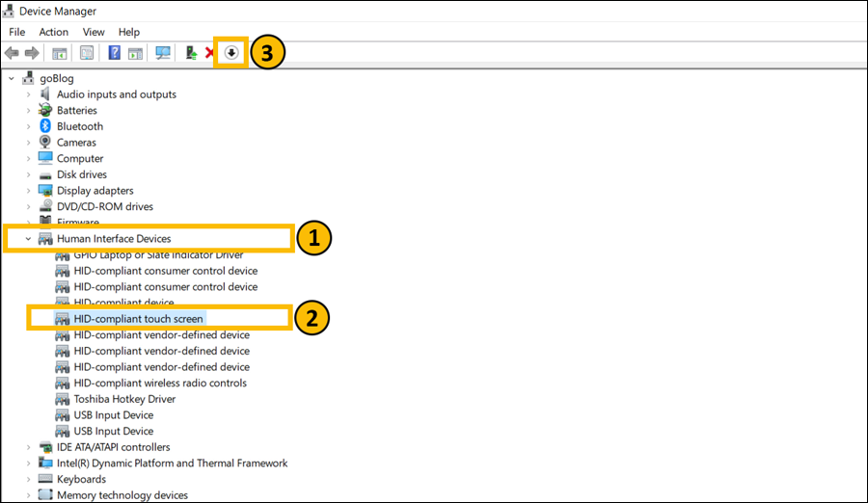Viewport: 868px width, 503px height.
Task: Click the Back arrow in toolbar
Action: point(12,52)
